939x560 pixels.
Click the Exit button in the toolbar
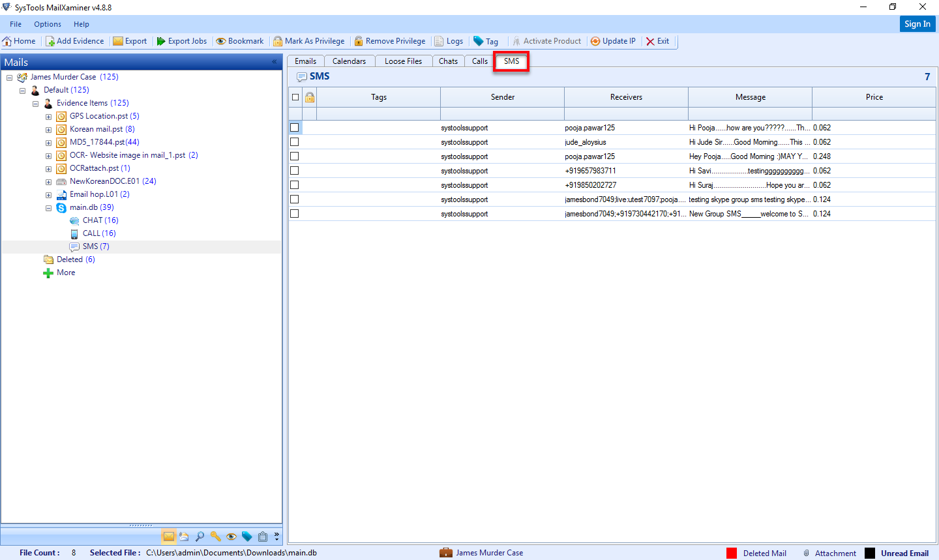(658, 40)
